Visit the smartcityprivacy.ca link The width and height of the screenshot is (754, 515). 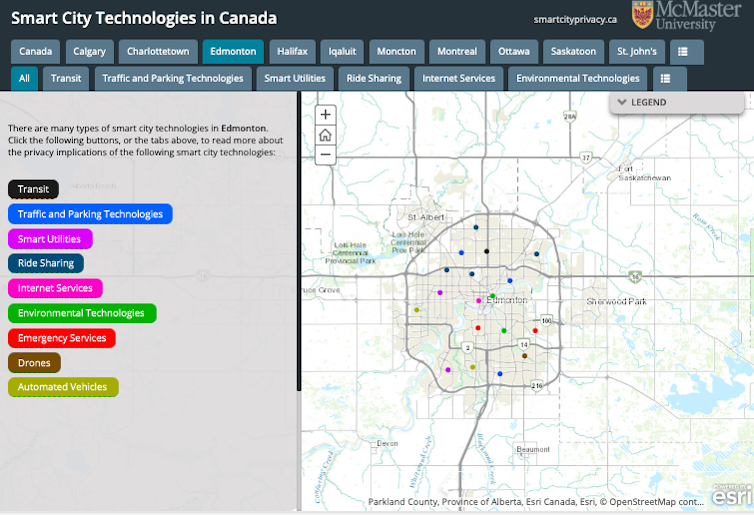(575, 19)
